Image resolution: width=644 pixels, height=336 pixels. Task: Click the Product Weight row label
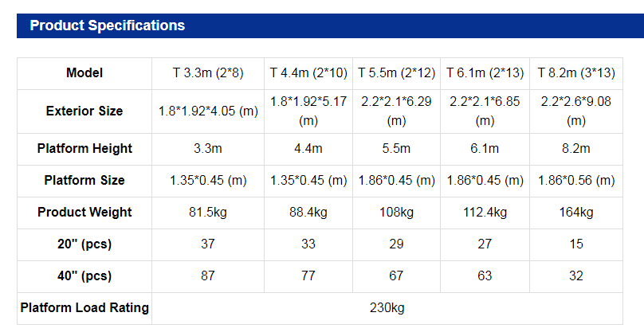(84, 213)
